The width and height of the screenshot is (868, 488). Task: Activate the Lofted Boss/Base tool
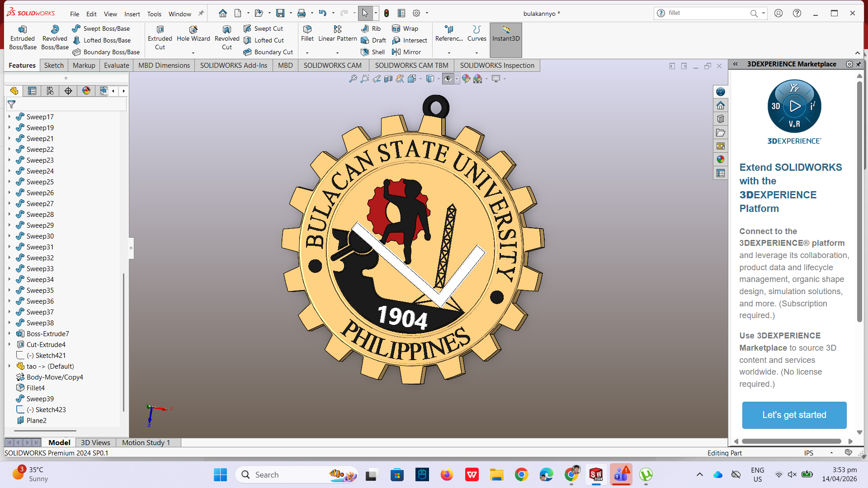coord(101,40)
